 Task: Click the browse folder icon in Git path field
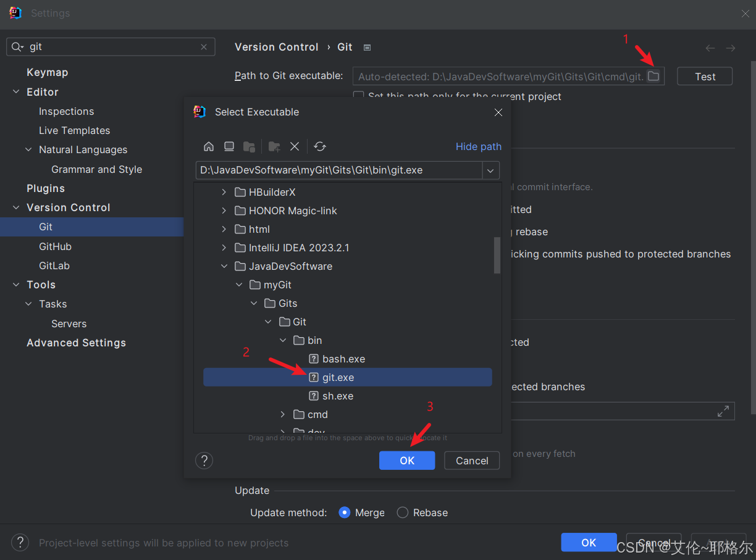tap(653, 76)
